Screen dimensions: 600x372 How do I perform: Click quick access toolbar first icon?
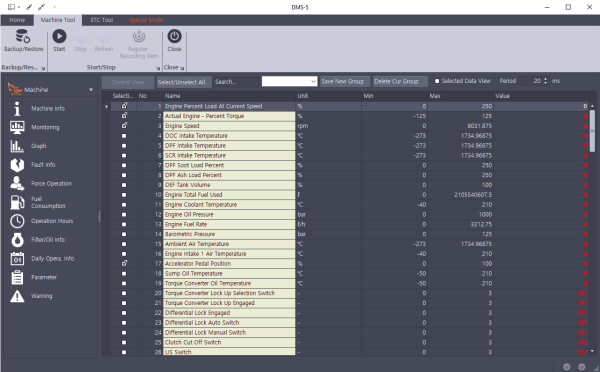11,7
